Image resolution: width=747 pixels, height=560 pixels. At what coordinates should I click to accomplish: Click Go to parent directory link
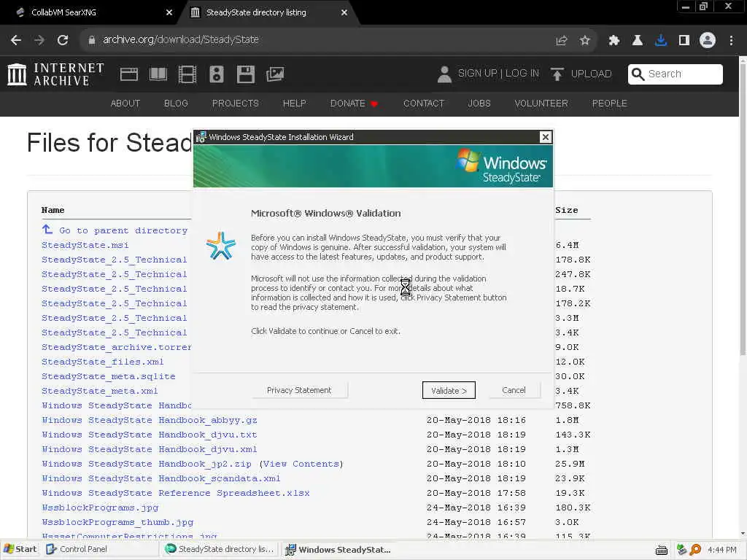(x=123, y=230)
